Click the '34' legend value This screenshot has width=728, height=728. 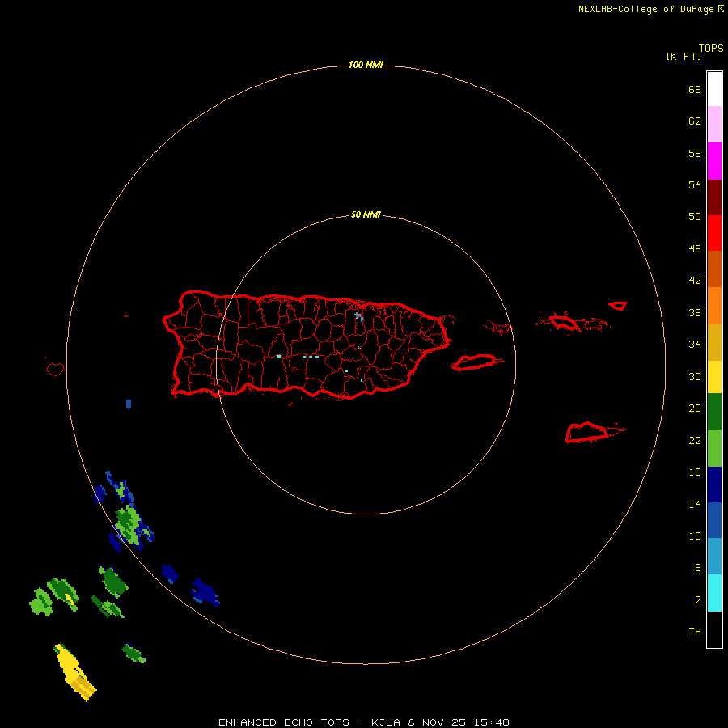coord(695,345)
